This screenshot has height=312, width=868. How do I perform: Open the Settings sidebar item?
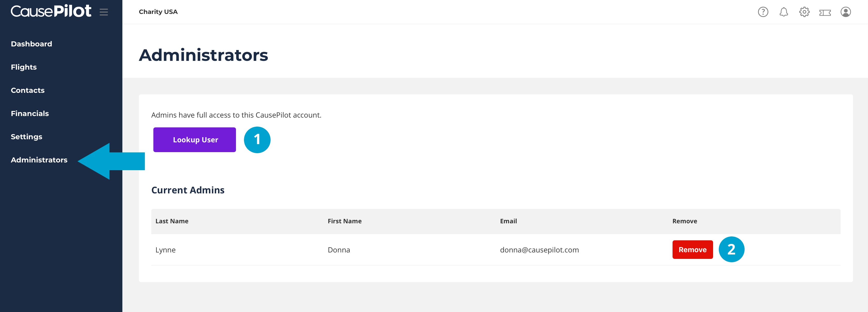tap(26, 137)
